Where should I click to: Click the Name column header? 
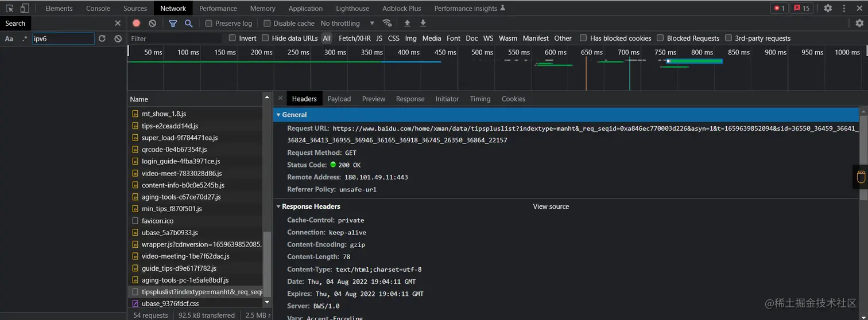coord(195,99)
